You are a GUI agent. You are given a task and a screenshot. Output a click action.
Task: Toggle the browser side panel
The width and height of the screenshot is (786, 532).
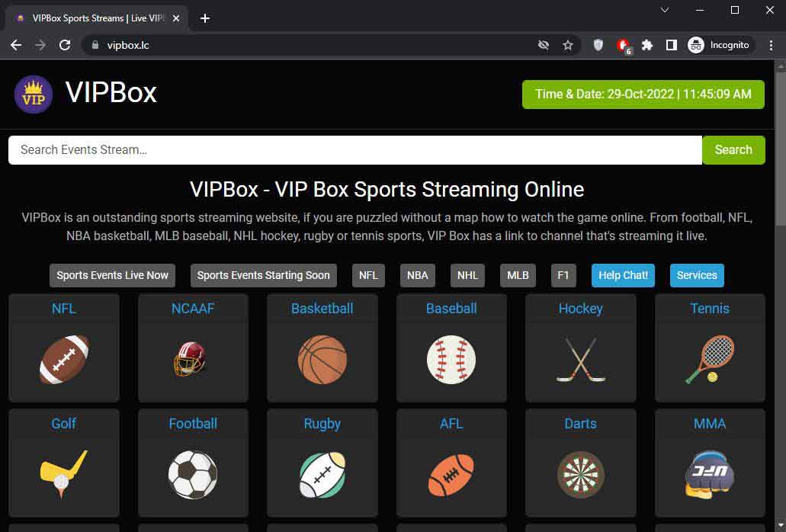coord(671,45)
